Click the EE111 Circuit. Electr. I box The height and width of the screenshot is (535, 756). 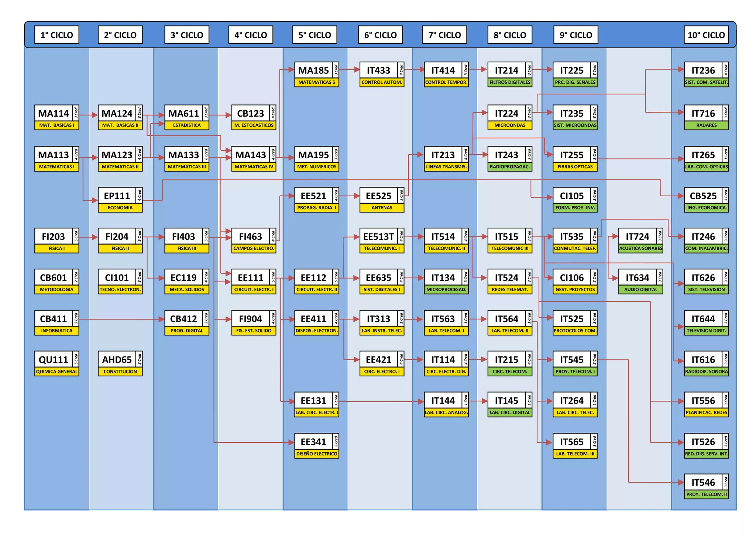[254, 282]
